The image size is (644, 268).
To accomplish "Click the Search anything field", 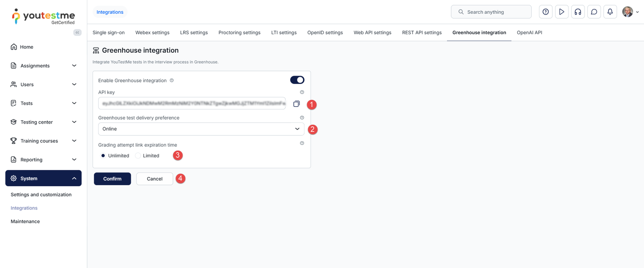I will [x=491, y=12].
